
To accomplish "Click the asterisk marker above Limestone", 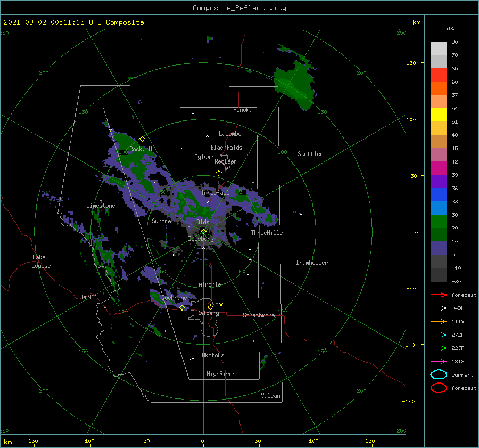I will (x=101, y=201).
